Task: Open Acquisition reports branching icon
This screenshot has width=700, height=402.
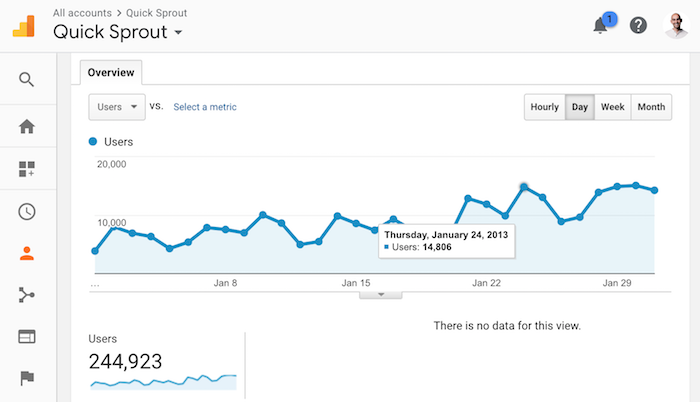Action: [x=27, y=295]
